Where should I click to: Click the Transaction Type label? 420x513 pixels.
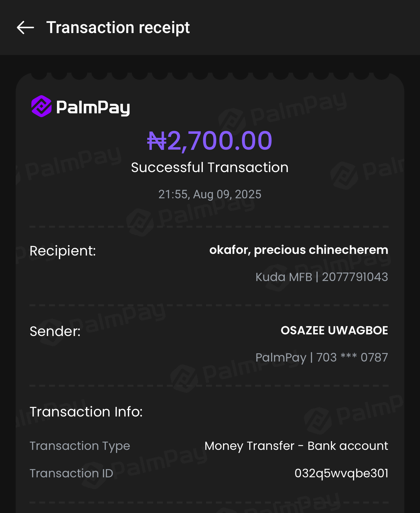coord(80,446)
